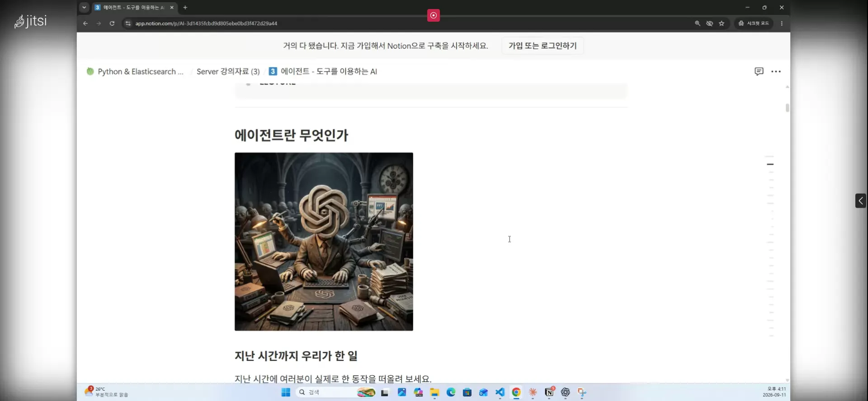This screenshot has width=868, height=401.
Task: Switch to Chrome in taskbar
Action: click(x=516, y=392)
